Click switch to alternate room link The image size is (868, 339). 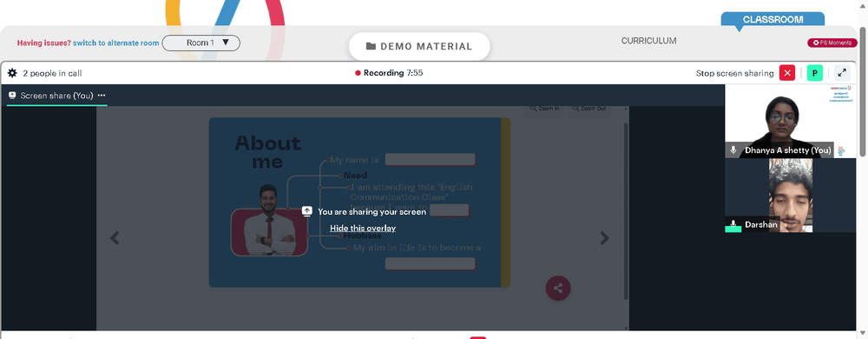point(116,43)
